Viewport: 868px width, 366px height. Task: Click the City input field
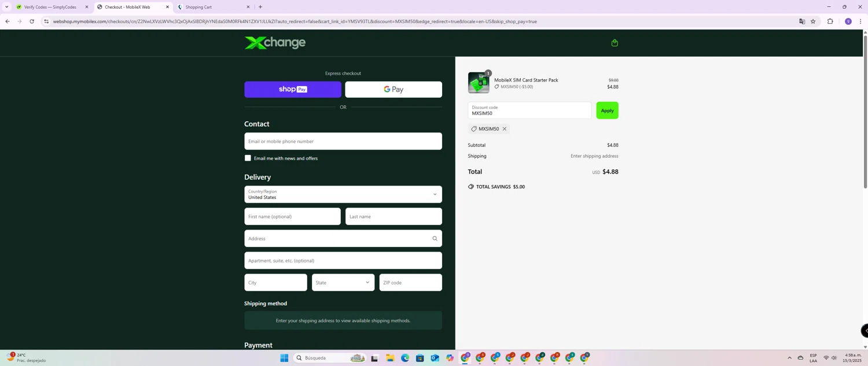click(x=275, y=283)
